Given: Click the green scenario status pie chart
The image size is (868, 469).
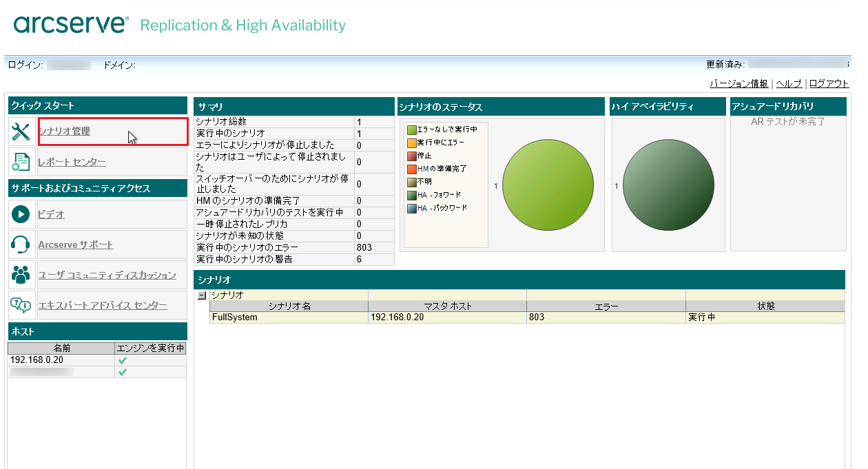Looking at the screenshot, I should [548, 186].
